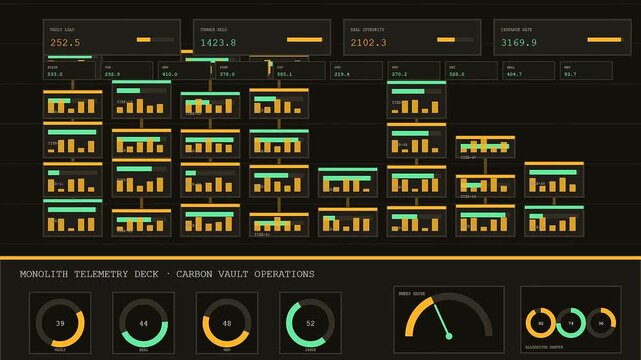The image size is (641, 360).
Task: Open the stat cell showing 370.0
Action: 242,71
